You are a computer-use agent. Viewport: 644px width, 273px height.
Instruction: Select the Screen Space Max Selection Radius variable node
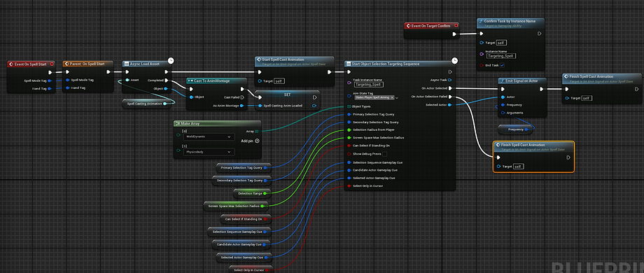[236, 206]
